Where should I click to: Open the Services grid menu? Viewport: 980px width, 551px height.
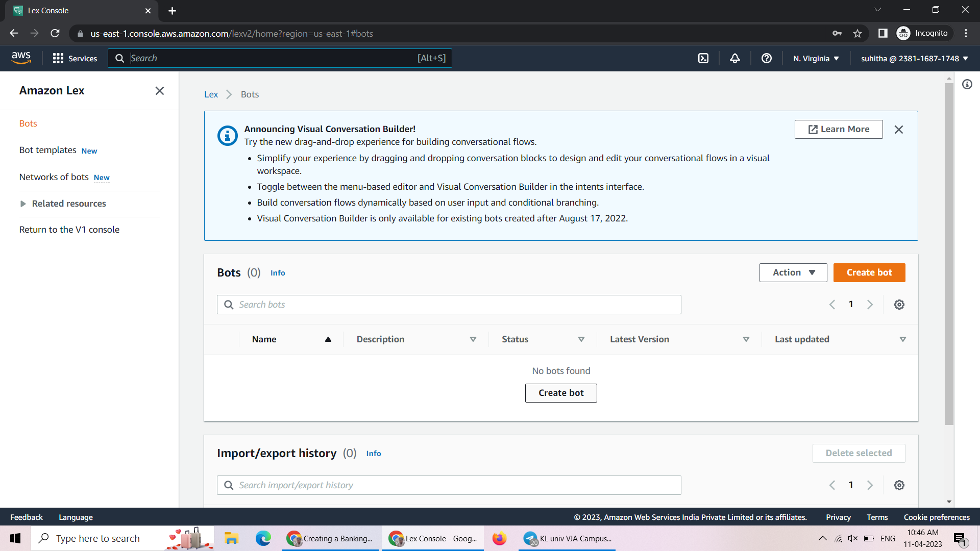tap(58, 58)
